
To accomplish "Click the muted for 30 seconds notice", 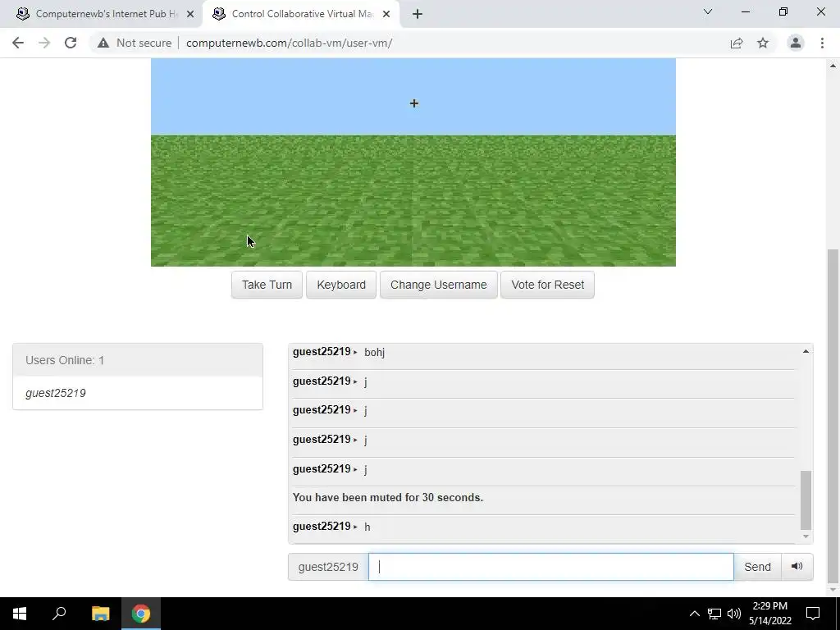I will click(388, 497).
